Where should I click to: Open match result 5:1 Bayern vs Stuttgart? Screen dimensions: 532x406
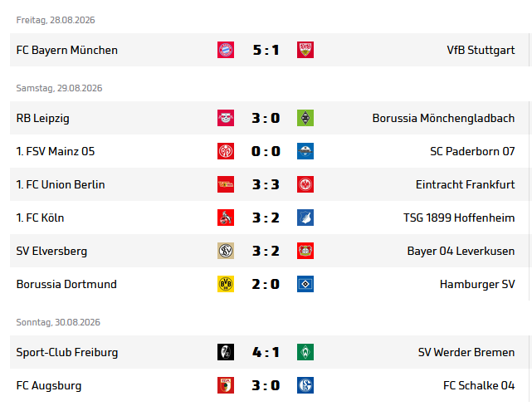(266, 50)
